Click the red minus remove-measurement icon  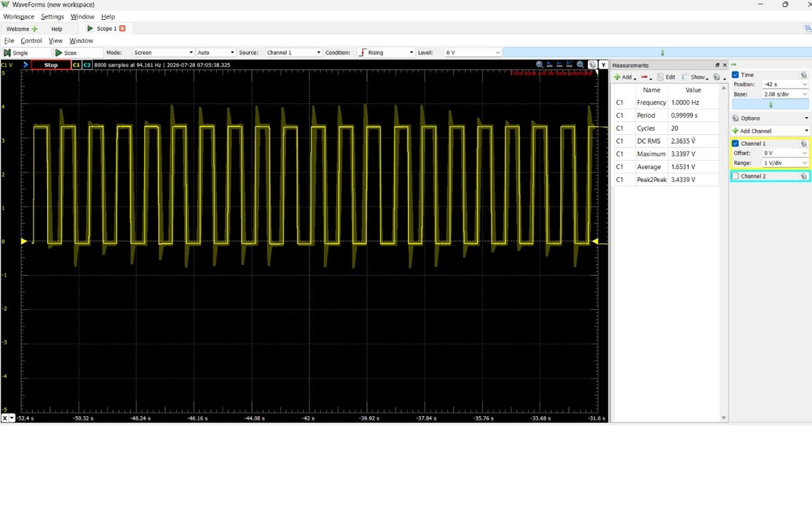click(x=644, y=77)
